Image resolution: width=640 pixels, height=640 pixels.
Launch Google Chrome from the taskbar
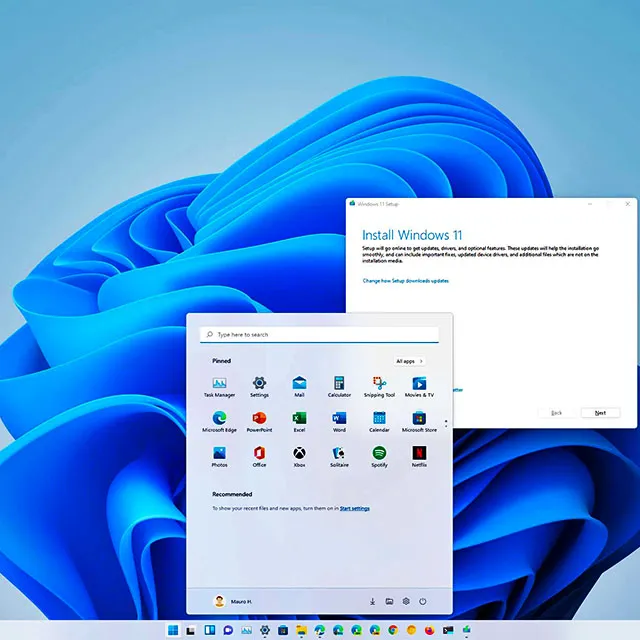coord(393,631)
